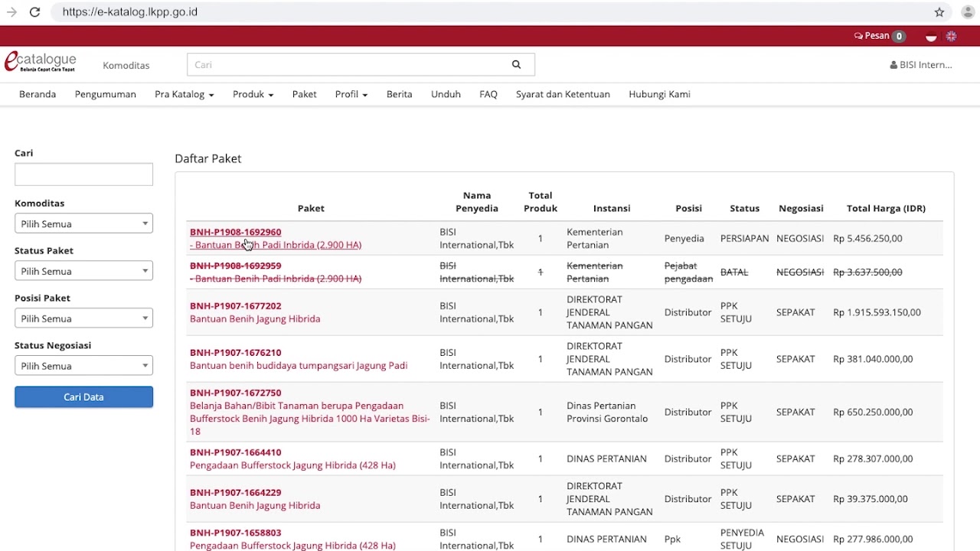Open package BNH-P1907-1664229

coord(235,493)
